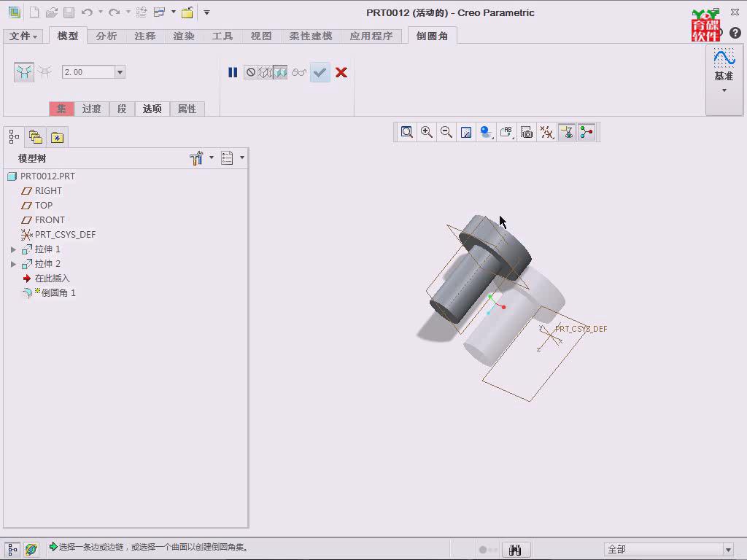
Task: Select the unattached preview mode
Action: [x=266, y=72]
